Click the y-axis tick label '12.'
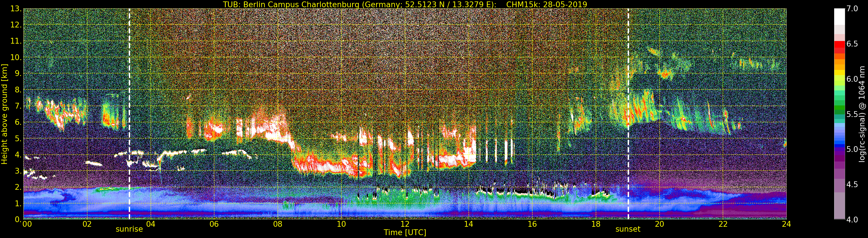Screen dimensions: 868x238 [x=16, y=25]
